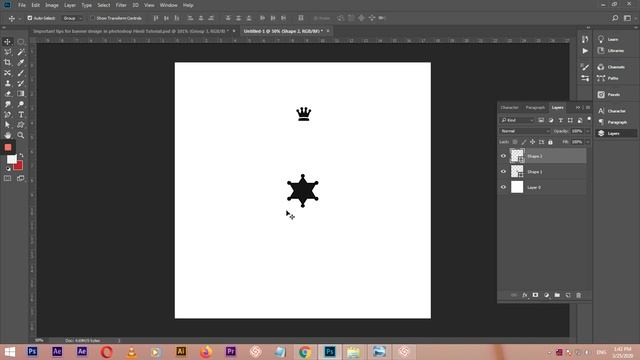The height and width of the screenshot is (360, 640).
Task: Select the Lasso tool
Action: click(x=7, y=52)
